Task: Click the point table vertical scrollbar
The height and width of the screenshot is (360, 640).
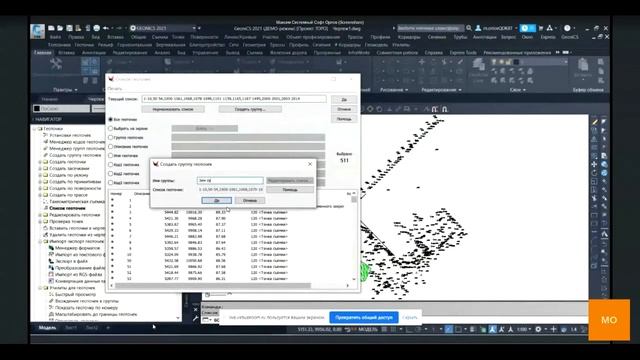Action: pos(354,236)
